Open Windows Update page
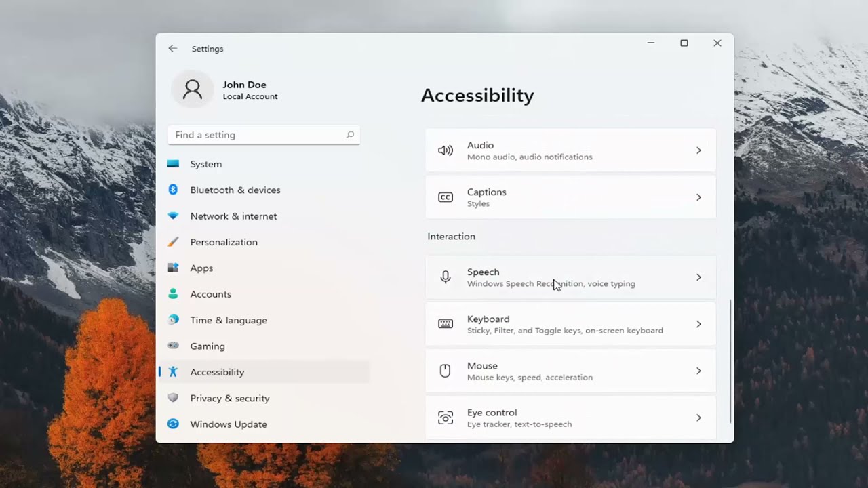Viewport: 868px width, 488px height. 264,424
